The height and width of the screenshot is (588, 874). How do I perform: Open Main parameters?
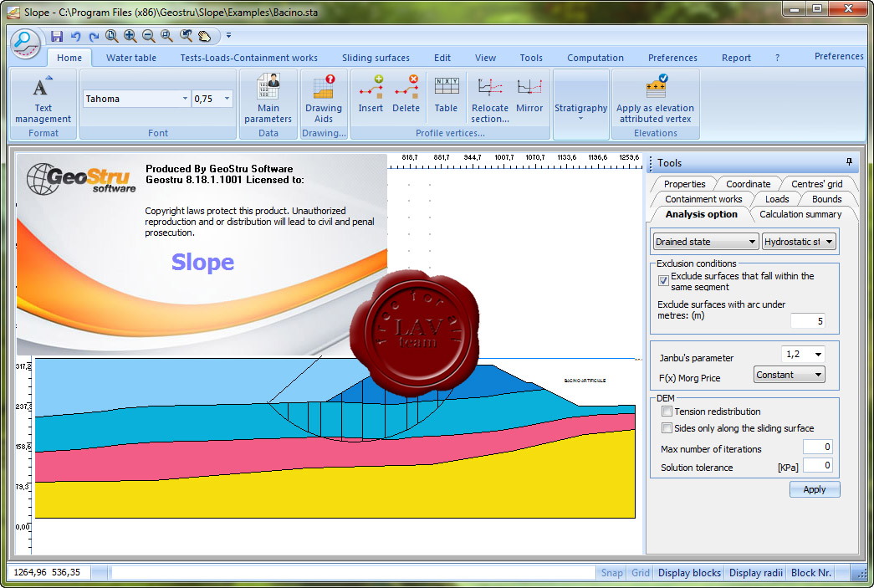pyautogui.click(x=268, y=99)
